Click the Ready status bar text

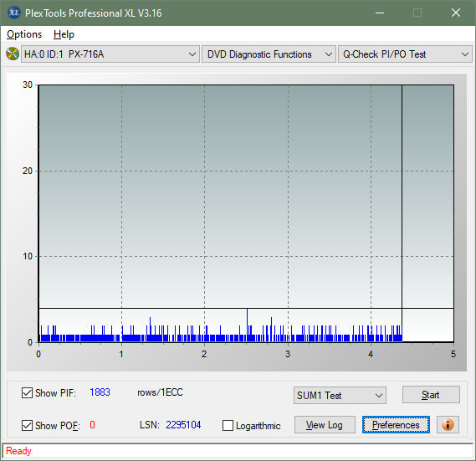pos(18,451)
